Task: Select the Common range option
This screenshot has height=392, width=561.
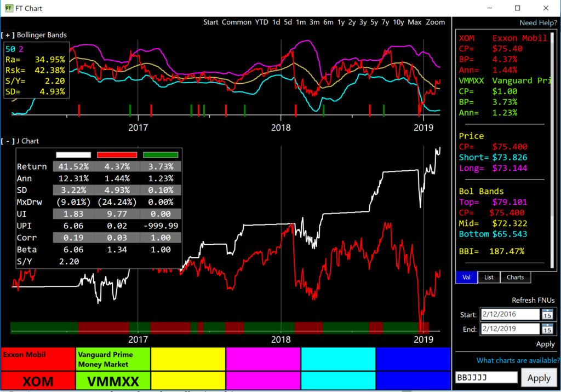Action: pos(236,22)
